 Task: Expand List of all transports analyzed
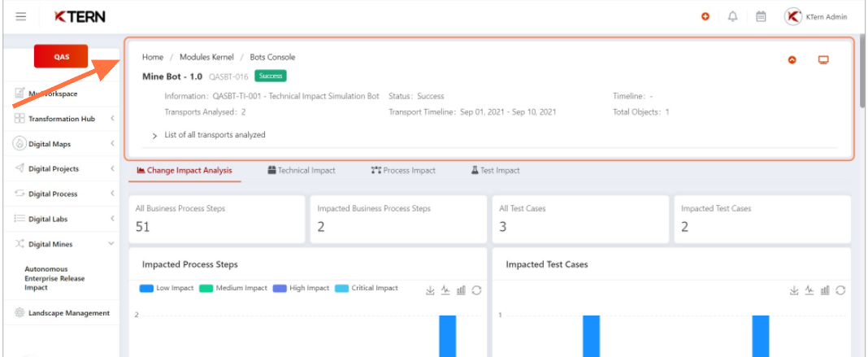point(209,135)
